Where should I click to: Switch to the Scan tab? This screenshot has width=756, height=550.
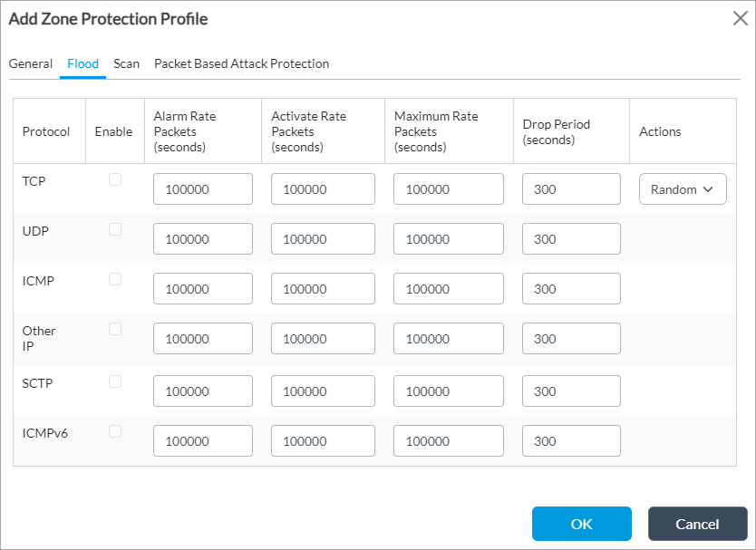pos(126,63)
